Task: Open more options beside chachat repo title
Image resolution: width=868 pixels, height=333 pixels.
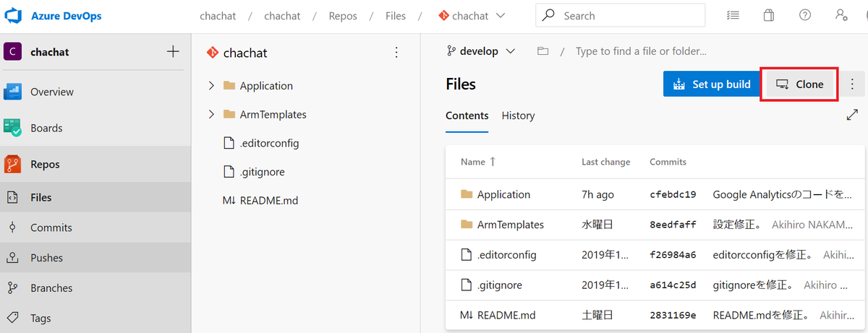Action: [396, 52]
